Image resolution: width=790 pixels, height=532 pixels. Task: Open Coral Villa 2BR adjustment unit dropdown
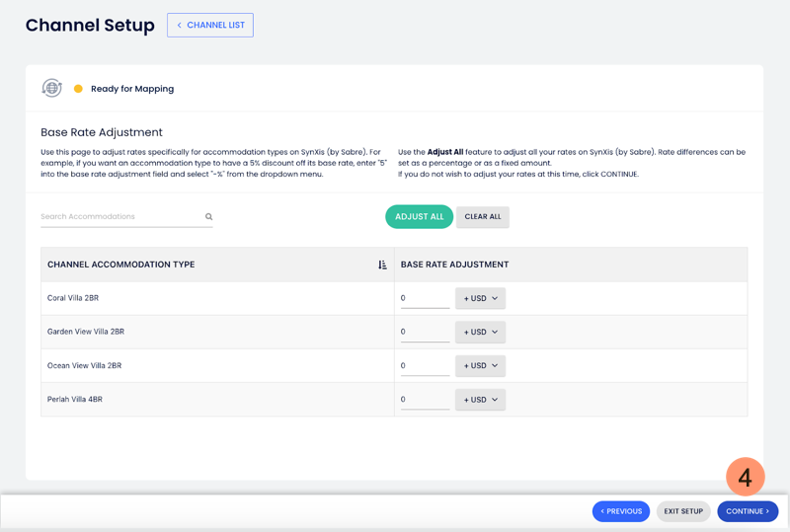click(x=480, y=298)
